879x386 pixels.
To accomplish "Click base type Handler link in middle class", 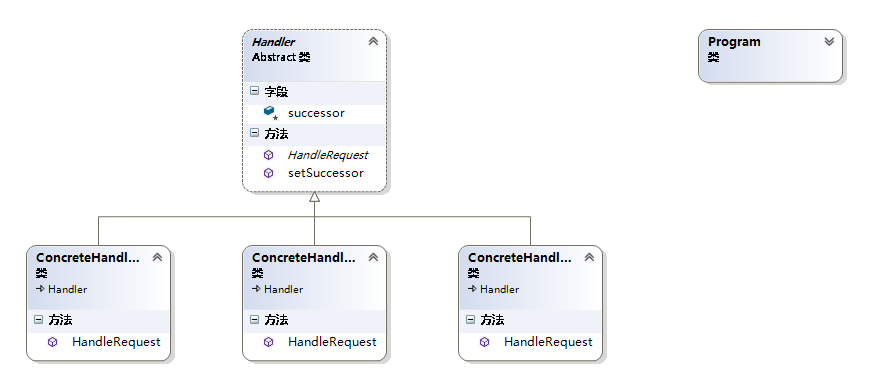I will pos(283,289).
